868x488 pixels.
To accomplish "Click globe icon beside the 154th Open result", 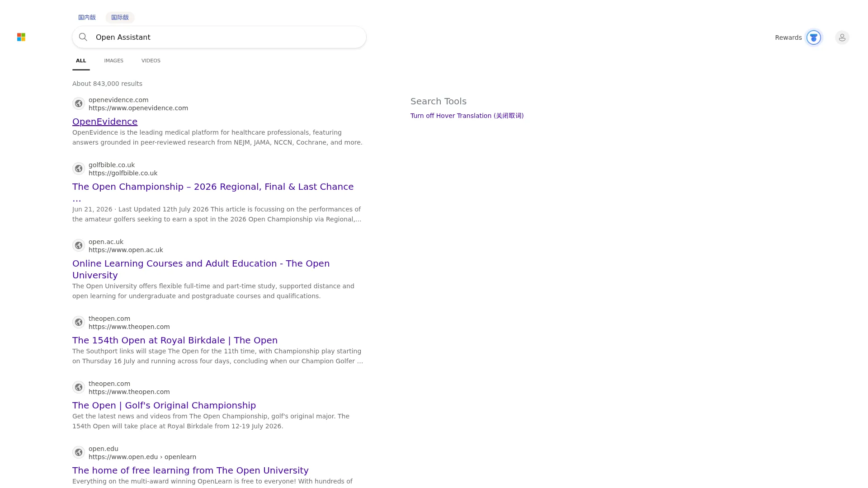I will point(79,322).
